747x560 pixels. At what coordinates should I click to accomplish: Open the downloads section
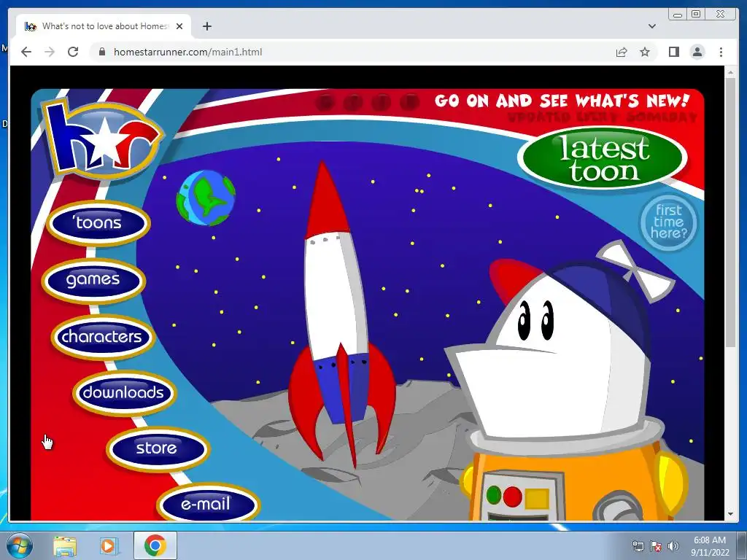pos(124,392)
